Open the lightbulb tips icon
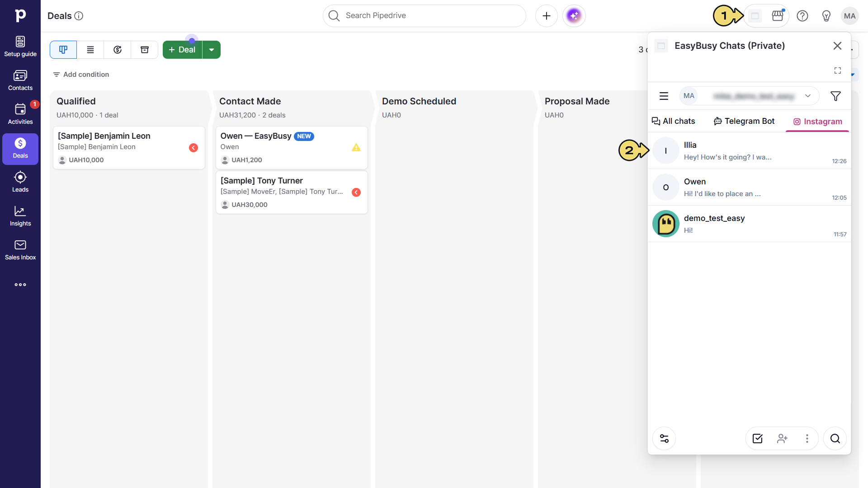868x488 pixels. click(826, 16)
